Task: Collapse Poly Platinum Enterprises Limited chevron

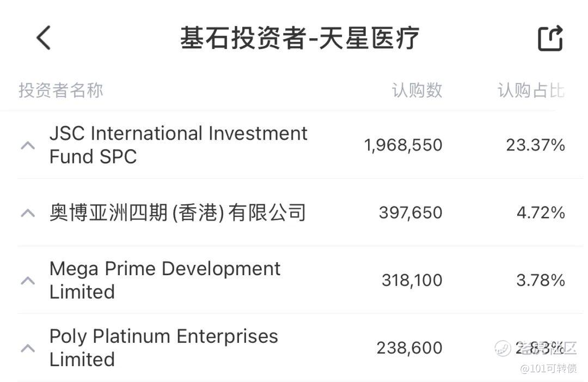Action: (x=28, y=348)
